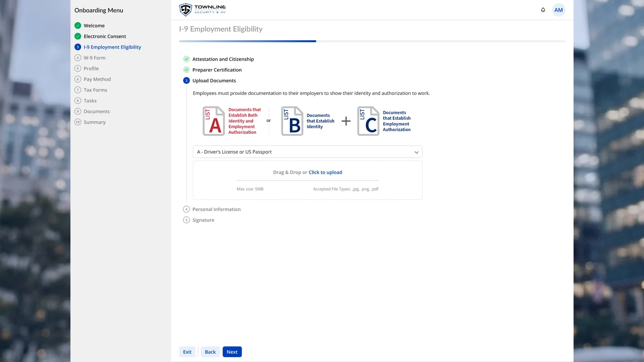Click the plus sign between List B and C
The height and width of the screenshot is (362, 644).
[346, 121]
